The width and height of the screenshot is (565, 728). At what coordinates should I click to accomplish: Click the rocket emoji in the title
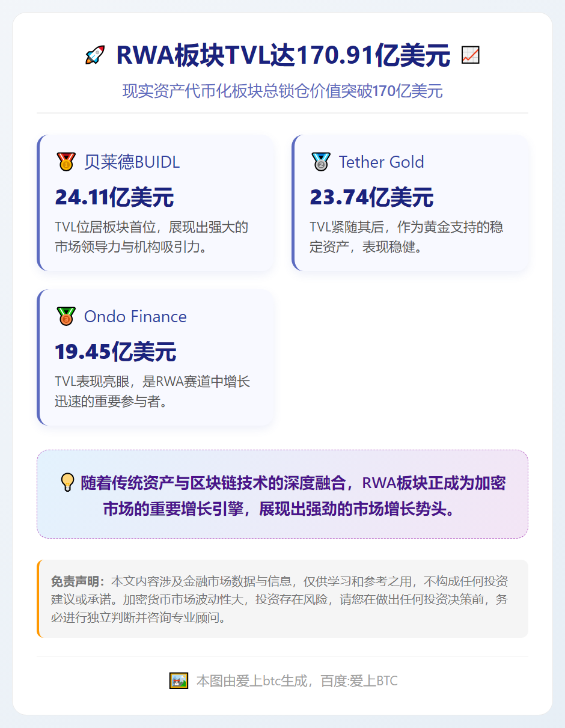click(x=95, y=55)
